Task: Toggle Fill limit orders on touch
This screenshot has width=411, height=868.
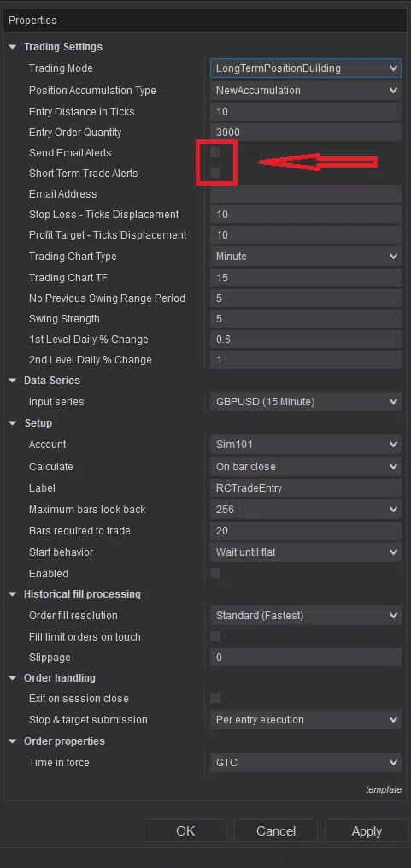Action: tap(215, 636)
